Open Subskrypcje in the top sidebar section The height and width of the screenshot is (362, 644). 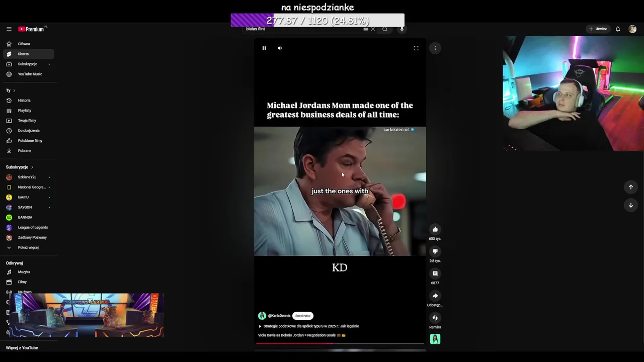click(28, 64)
